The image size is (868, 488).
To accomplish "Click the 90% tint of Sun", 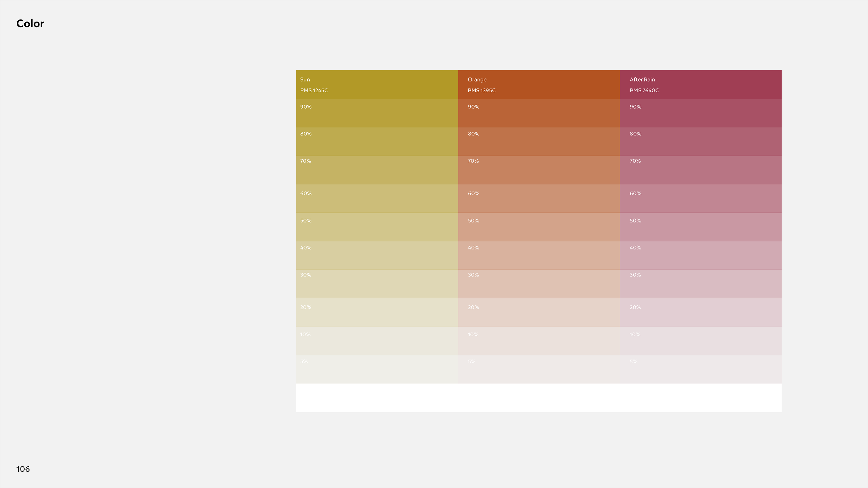I will click(x=377, y=113).
